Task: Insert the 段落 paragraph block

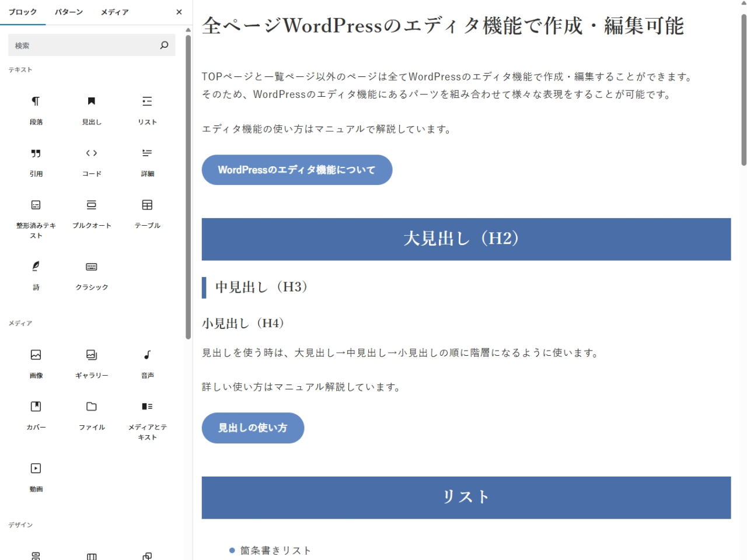Action: point(36,111)
